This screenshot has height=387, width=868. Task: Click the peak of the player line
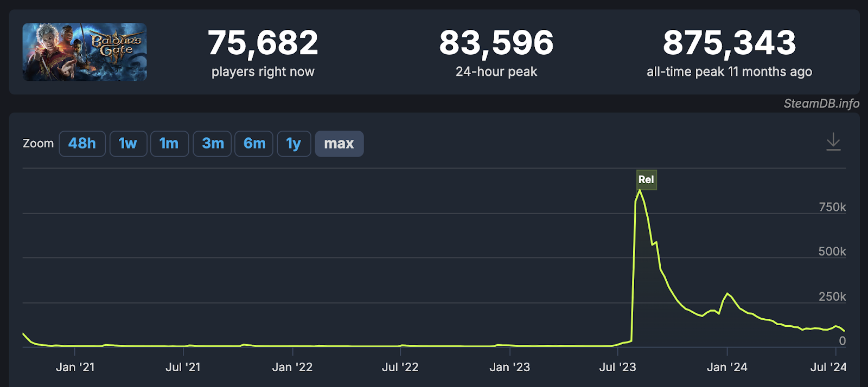[640, 190]
